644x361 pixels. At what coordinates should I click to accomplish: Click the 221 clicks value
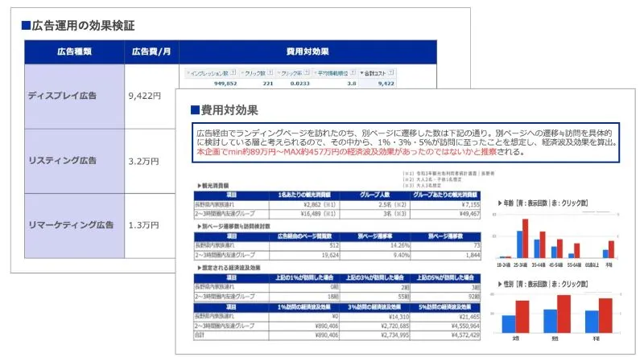point(268,84)
